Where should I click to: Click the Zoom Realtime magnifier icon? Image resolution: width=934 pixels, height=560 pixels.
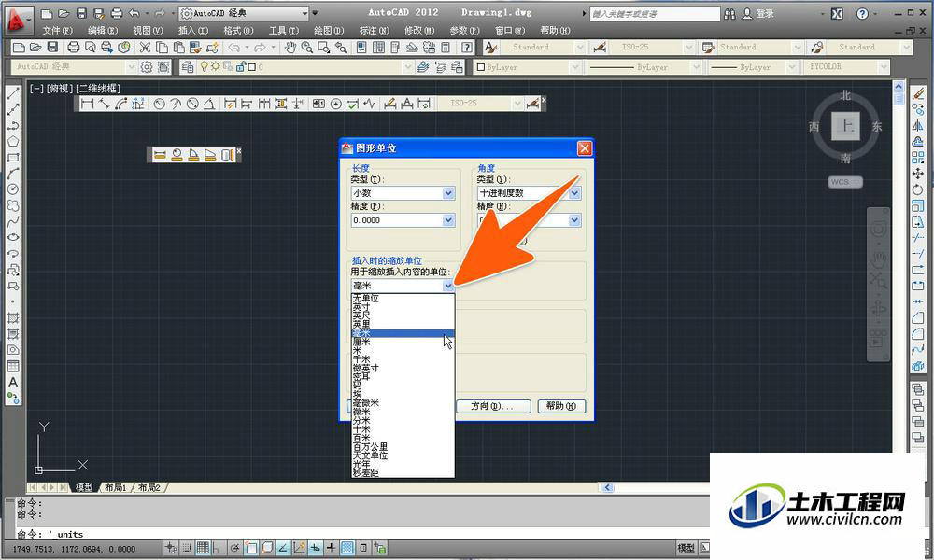point(306,47)
